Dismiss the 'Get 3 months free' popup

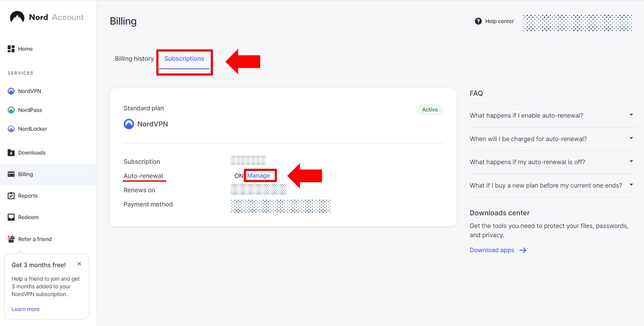79,263
